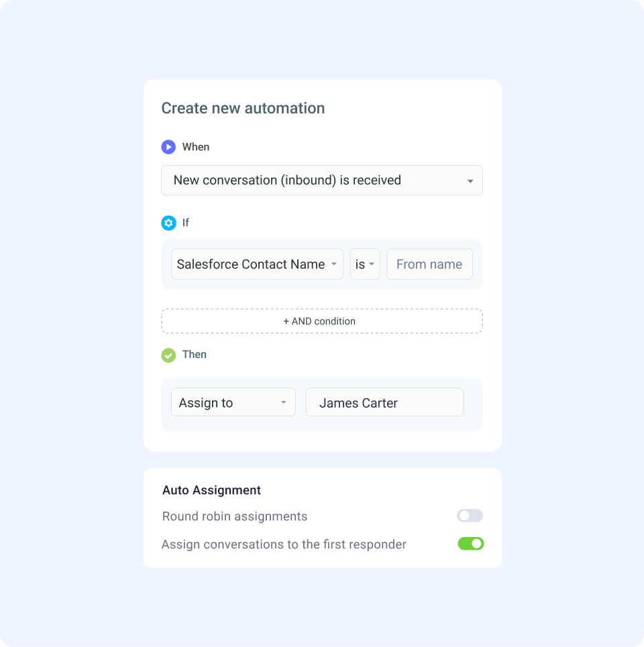Click the purple When trigger icon
Image resolution: width=644 pixels, height=647 pixels.
(168, 147)
